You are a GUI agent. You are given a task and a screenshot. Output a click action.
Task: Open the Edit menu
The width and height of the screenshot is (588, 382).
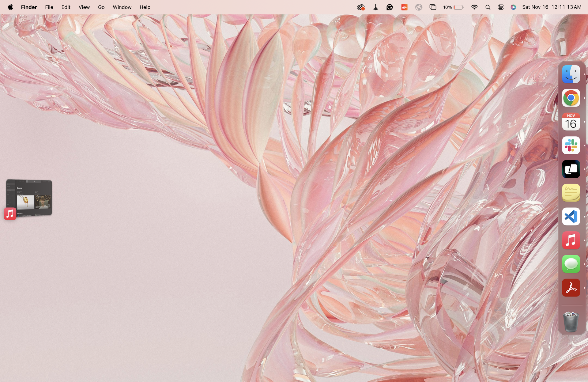(x=66, y=7)
